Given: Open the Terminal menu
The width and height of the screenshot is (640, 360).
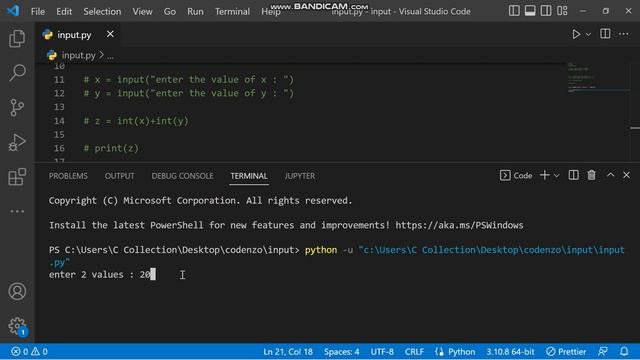Looking at the screenshot, I should click(x=232, y=11).
